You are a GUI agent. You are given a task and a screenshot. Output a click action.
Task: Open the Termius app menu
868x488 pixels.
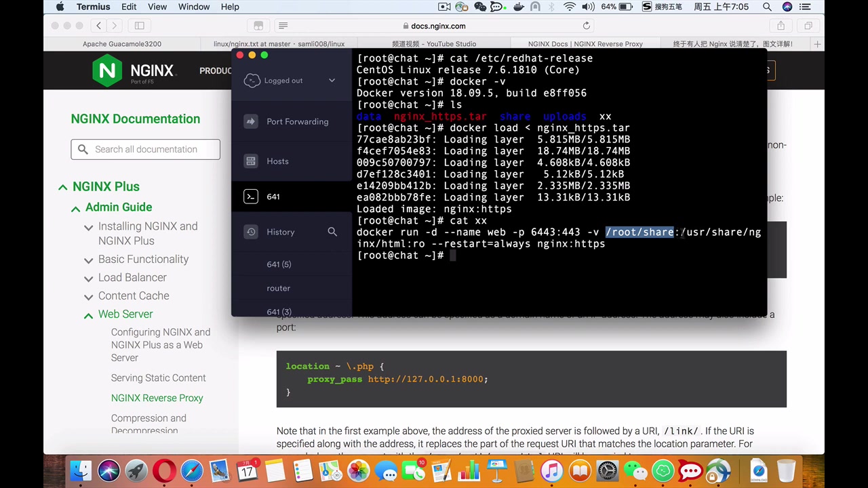pos(93,7)
